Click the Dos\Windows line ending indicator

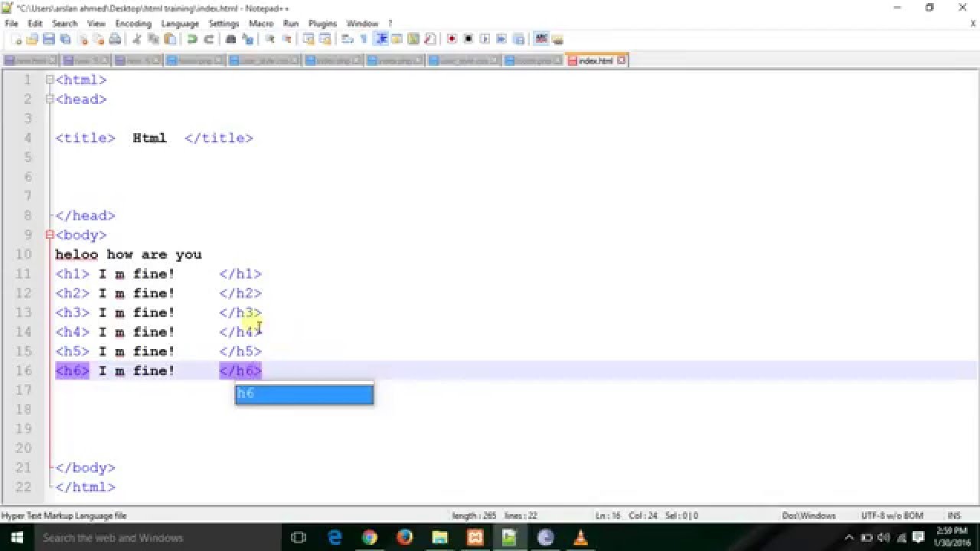click(x=808, y=516)
